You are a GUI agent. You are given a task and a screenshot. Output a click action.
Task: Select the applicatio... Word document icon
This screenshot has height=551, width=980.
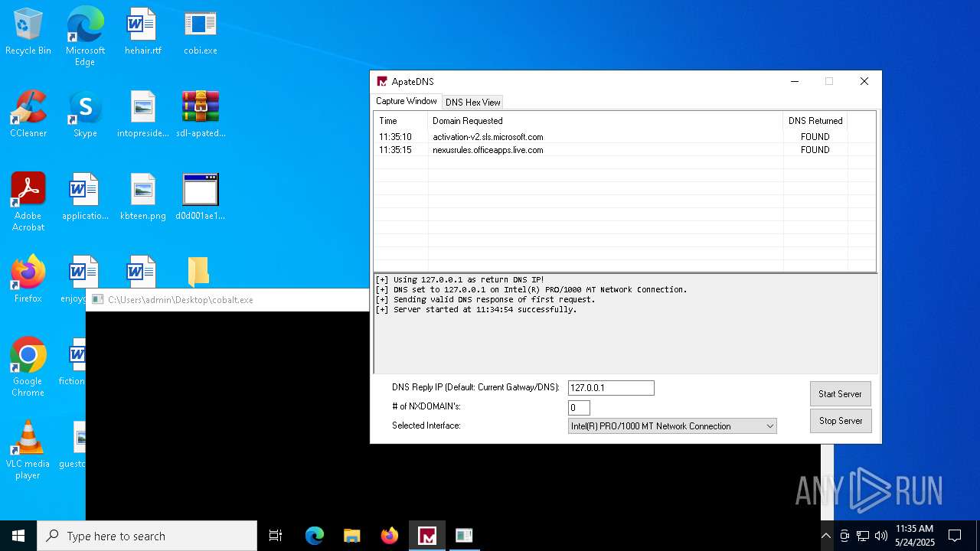point(85,197)
